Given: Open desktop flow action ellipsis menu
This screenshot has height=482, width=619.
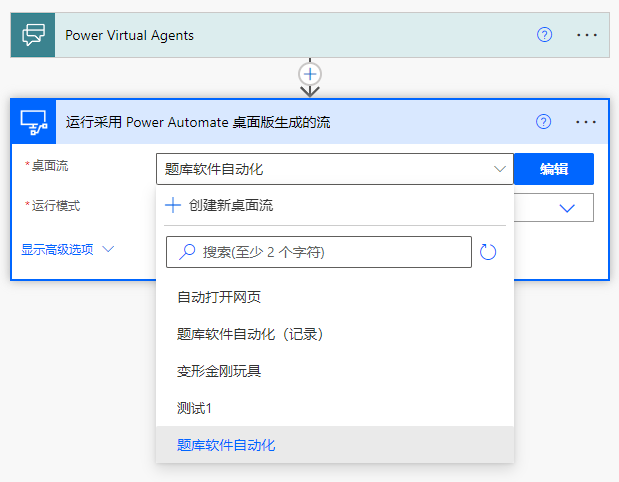Looking at the screenshot, I should (586, 122).
